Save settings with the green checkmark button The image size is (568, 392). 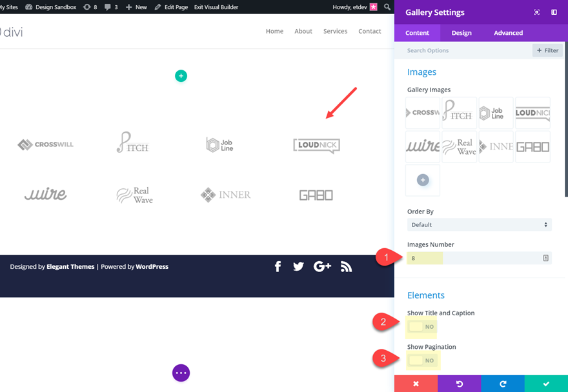pyautogui.click(x=546, y=384)
